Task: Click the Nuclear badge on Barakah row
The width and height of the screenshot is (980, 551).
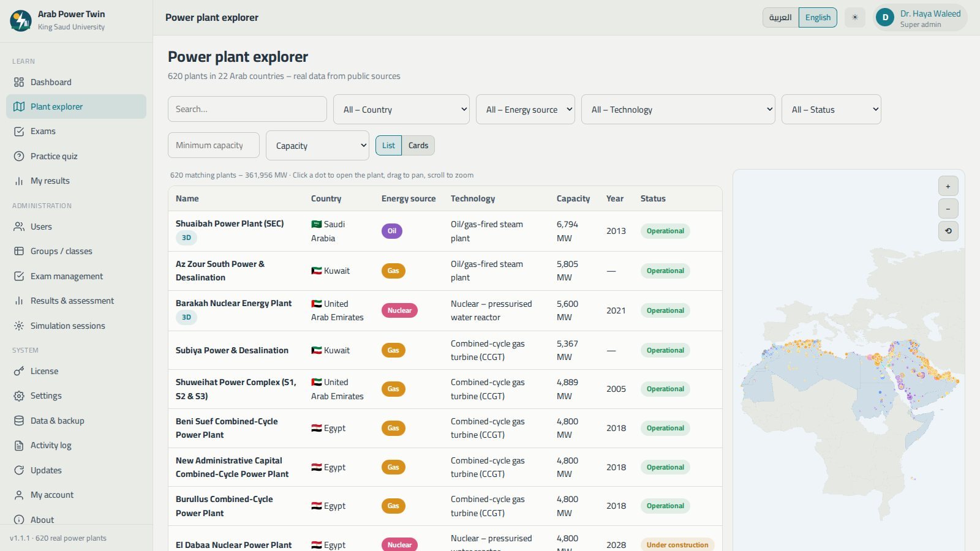Action: click(x=399, y=310)
